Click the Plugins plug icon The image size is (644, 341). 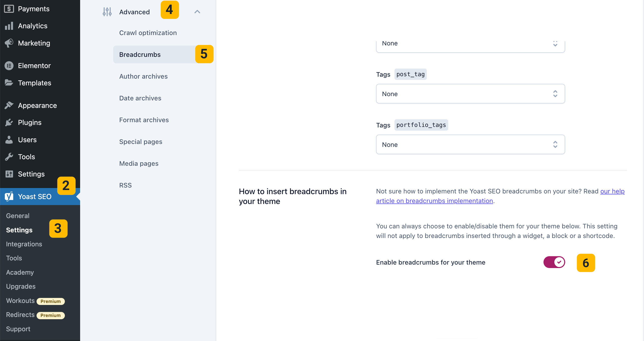coord(9,122)
